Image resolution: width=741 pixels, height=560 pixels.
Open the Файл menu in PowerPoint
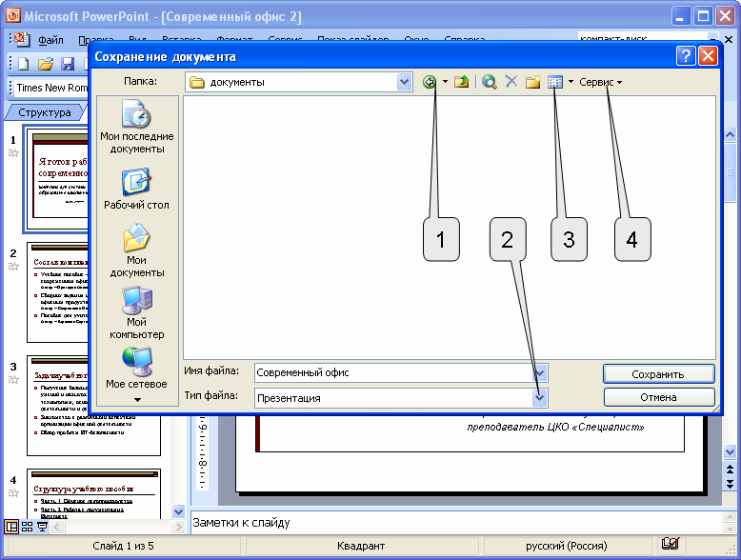tap(50, 40)
